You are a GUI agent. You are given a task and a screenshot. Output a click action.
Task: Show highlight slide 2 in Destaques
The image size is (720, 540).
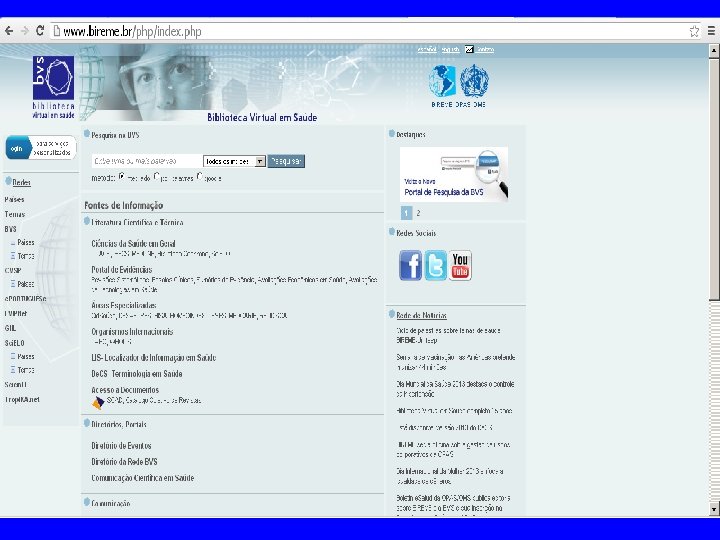pos(418,213)
